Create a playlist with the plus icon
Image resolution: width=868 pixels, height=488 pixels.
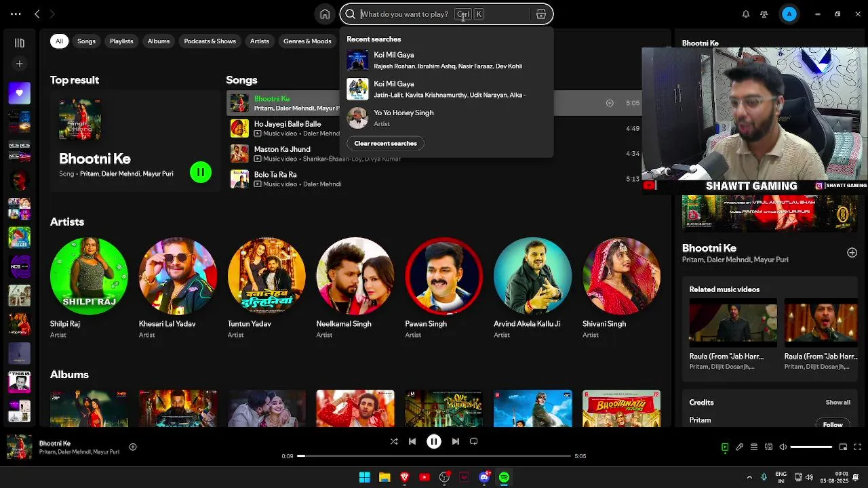point(19,64)
